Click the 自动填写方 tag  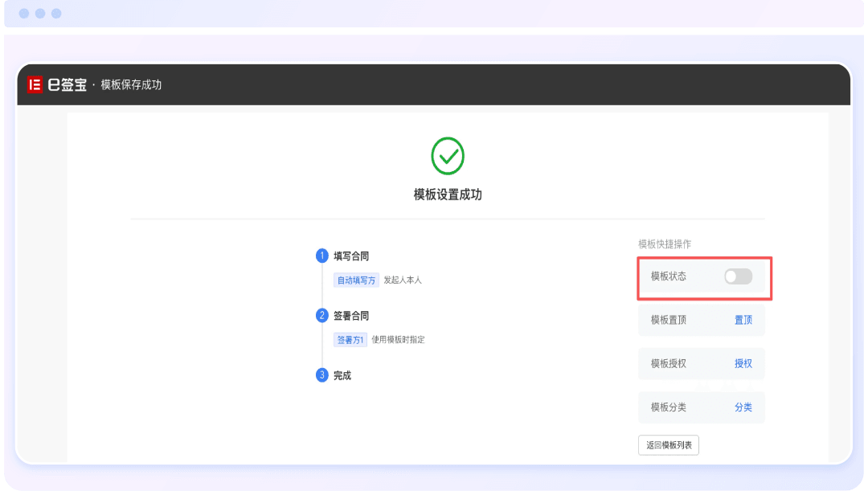pos(356,280)
